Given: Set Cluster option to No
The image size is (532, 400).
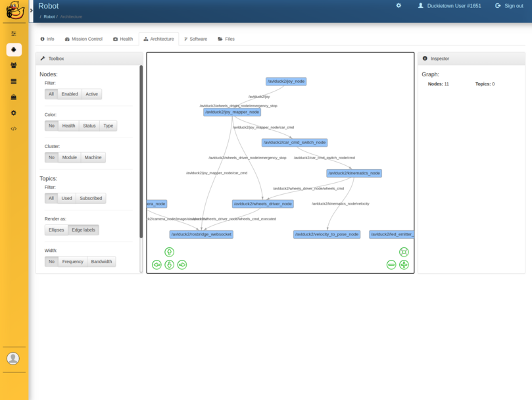Looking at the screenshot, I should click(x=51, y=157).
